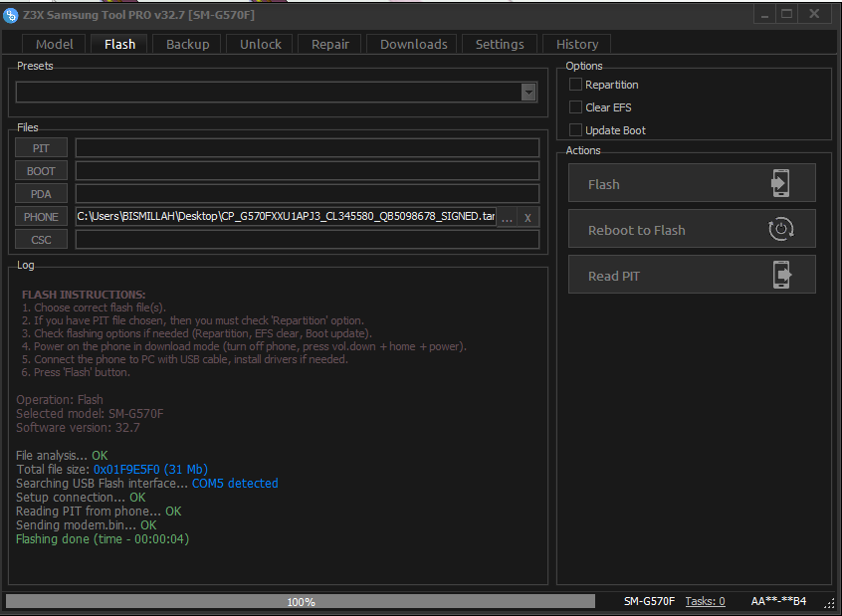The width and height of the screenshot is (842, 616).
Task: Open the Repair tab
Action: tap(330, 44)
